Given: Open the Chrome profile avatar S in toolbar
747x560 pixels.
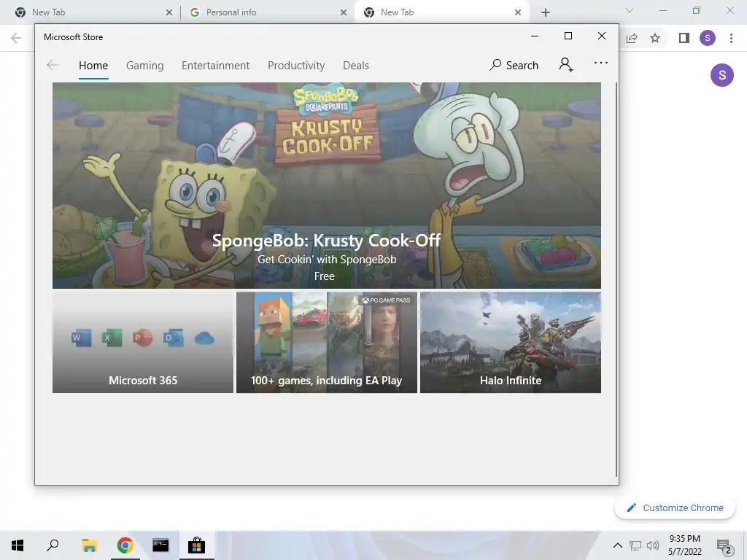Looking at the screenshot, I should 708,38.
